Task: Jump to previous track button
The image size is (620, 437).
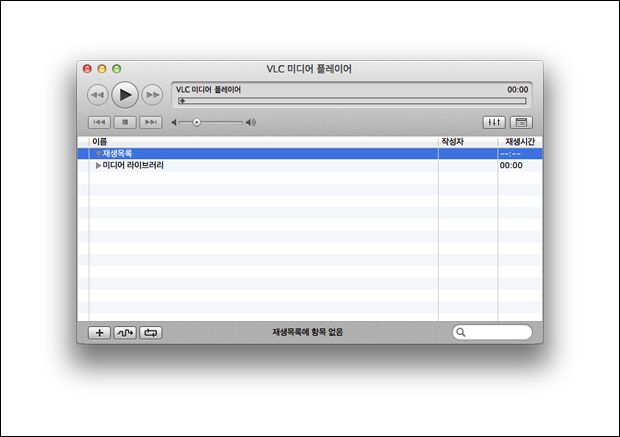Action: click(99, 122)
